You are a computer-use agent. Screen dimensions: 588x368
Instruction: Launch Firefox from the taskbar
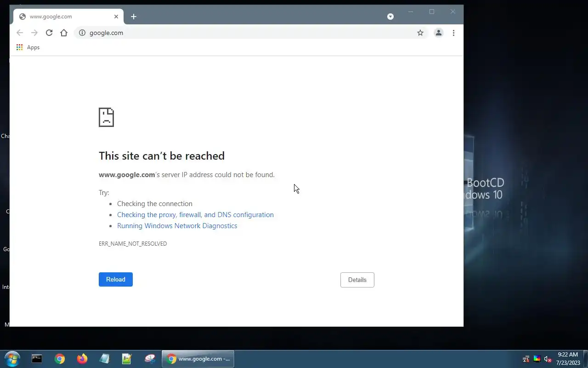82,359
